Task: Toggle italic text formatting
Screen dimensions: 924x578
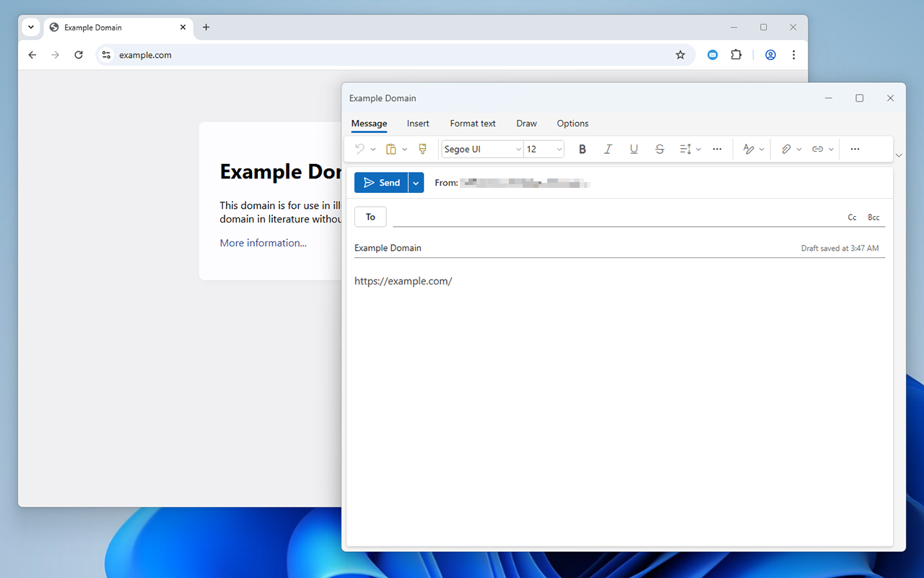Action: [608, 150]
